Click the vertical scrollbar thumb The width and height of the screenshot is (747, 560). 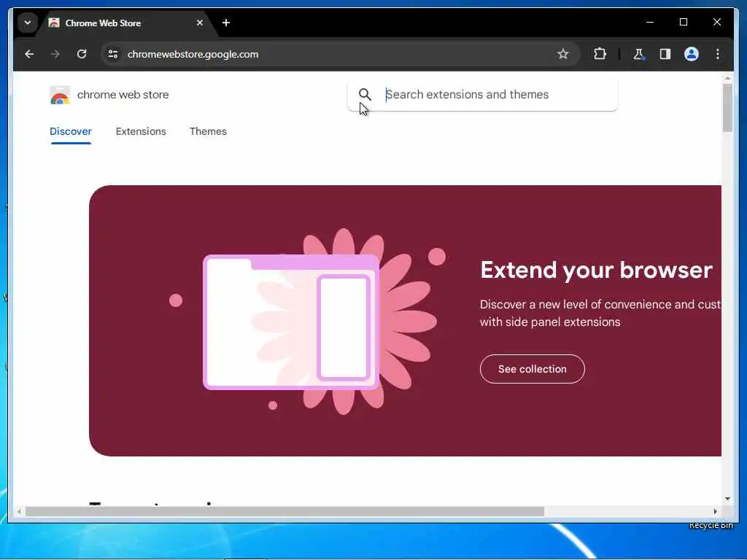727,108
